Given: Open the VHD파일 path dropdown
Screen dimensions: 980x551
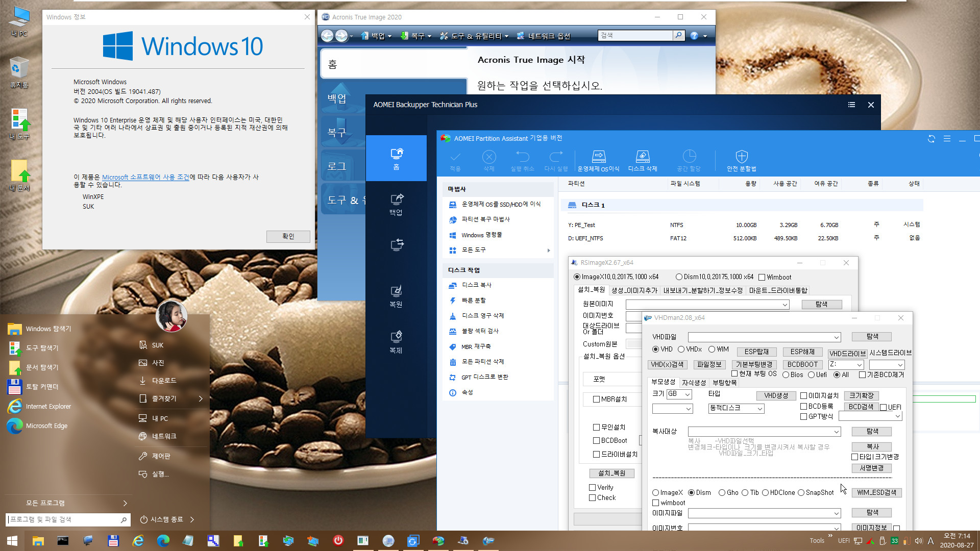Looking at the screenshot, I should (837, 337).
